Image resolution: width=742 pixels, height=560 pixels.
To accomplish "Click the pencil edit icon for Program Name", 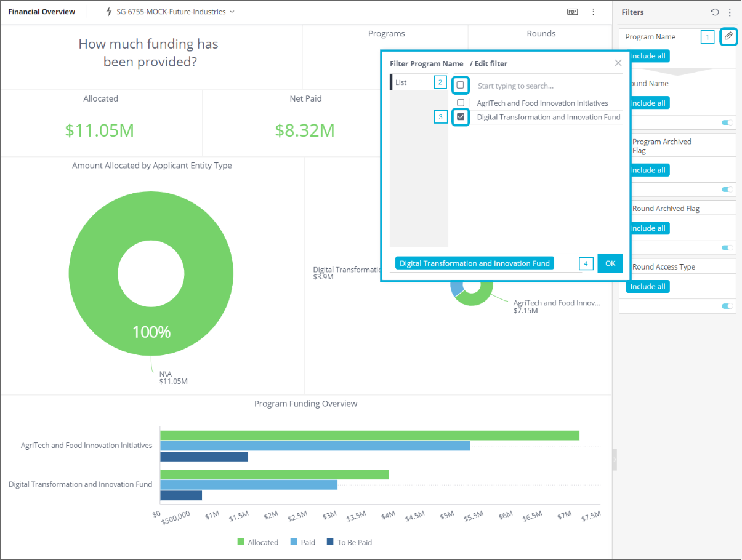I will pos(728,36).
